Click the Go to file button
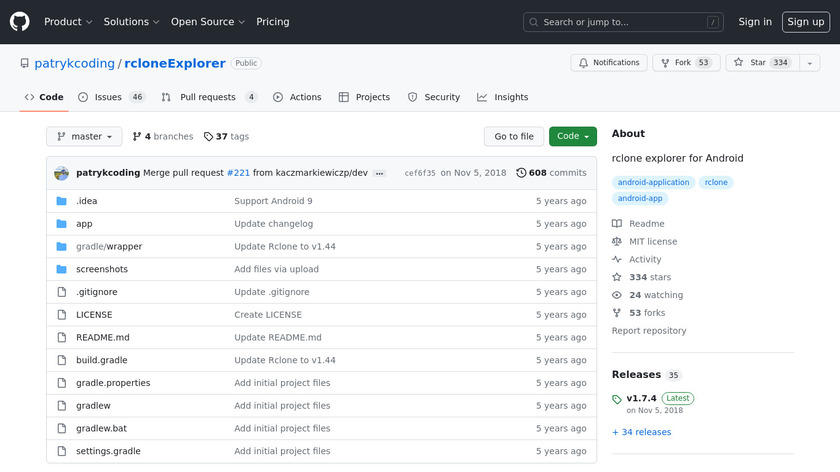This screenshot has height=472, width=840. tap(514, 137)
